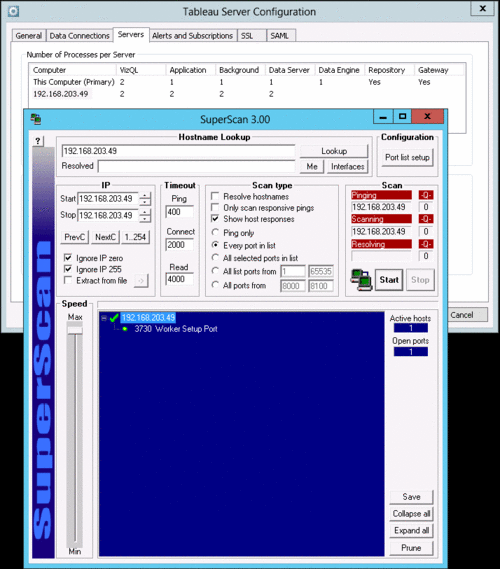500x569 pixels.
Task: Click the 1..254 range button
Action: pos(135,237)
